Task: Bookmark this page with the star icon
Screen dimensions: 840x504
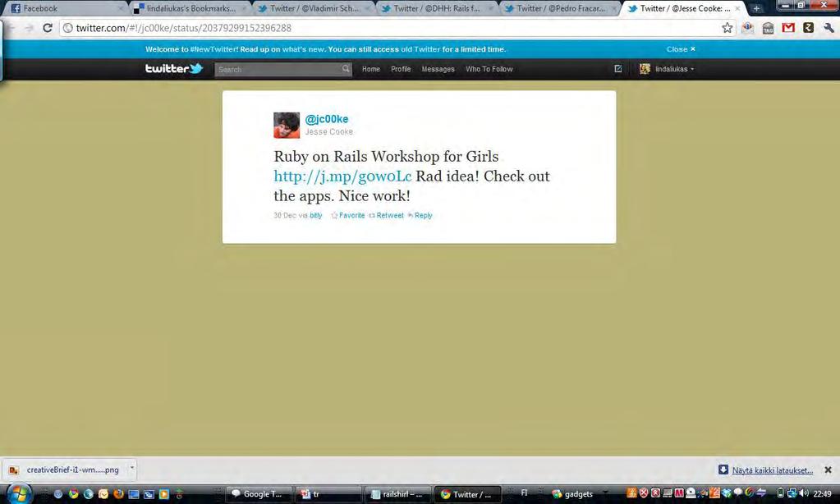Action: (727, 28)
